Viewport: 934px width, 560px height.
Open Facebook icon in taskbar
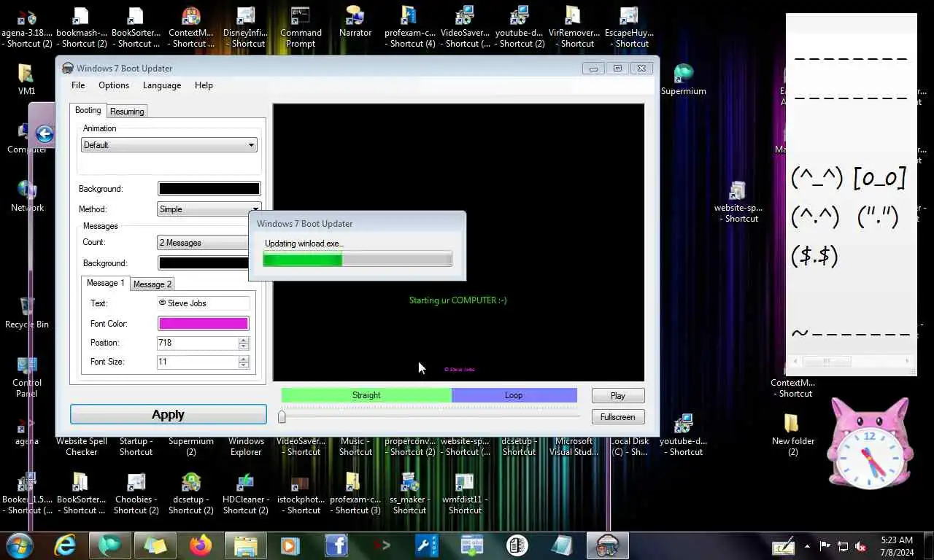point(336,545)
